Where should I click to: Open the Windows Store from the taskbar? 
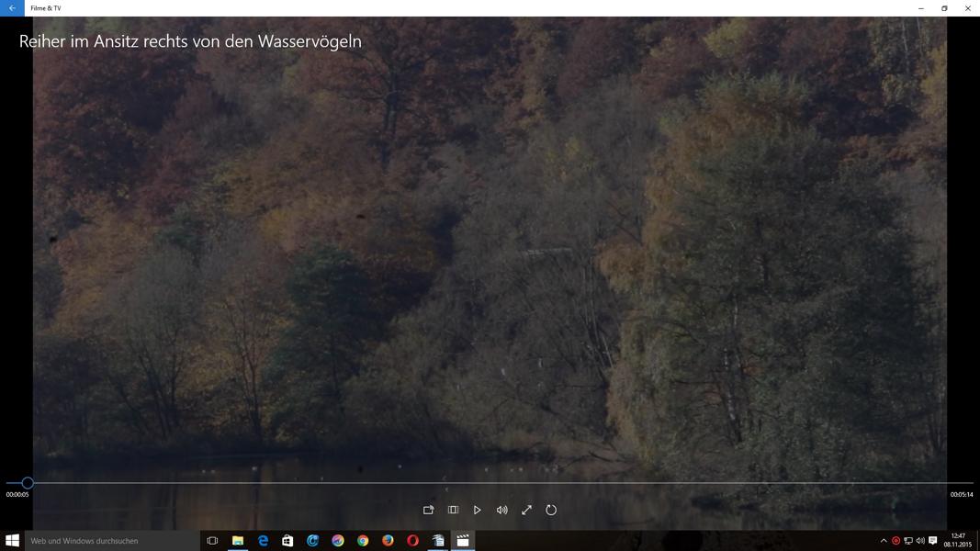[x=287, y=540]
